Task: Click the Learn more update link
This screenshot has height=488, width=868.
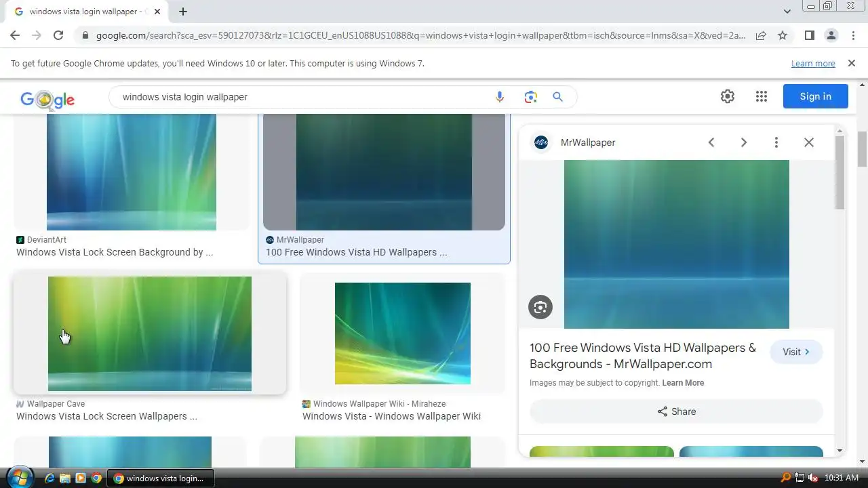Action: coord(813,64)
